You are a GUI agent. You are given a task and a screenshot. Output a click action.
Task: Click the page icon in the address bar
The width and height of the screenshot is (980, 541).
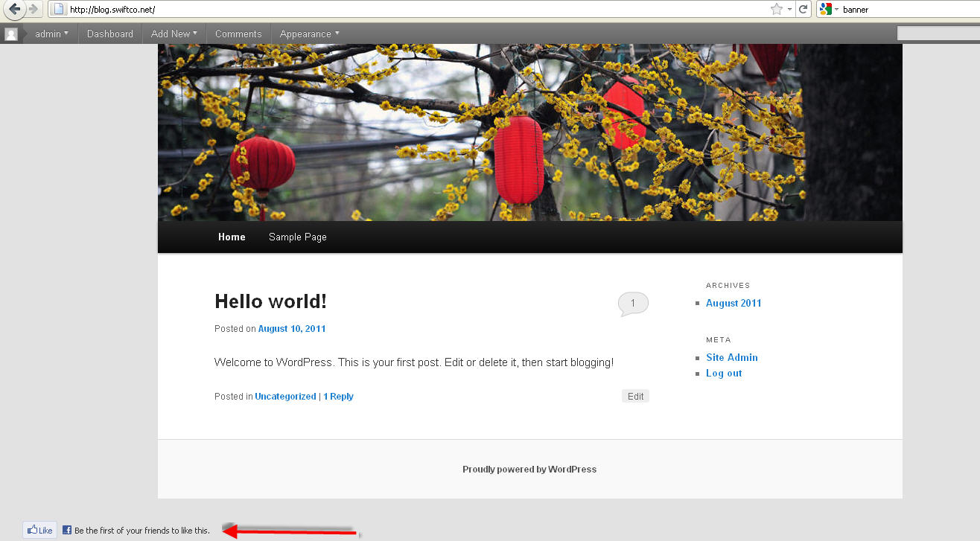[57, 9]
